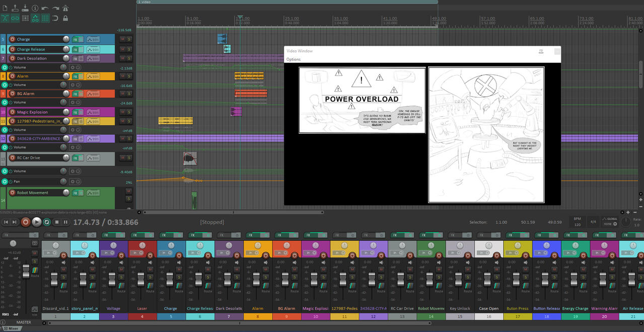Open the FX chain for the Charge track
Image resolution: width=644 pixels, height=332 pixels.
76,39
